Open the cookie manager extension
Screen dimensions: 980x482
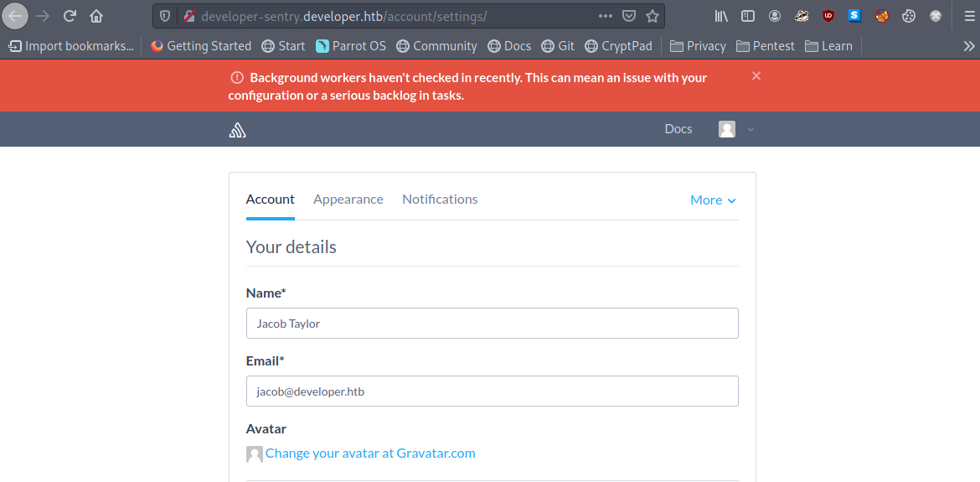click(909, 16)
